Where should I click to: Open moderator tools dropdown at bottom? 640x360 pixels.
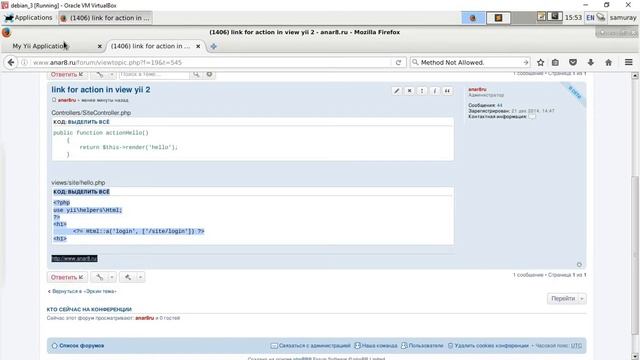(132, 277)
